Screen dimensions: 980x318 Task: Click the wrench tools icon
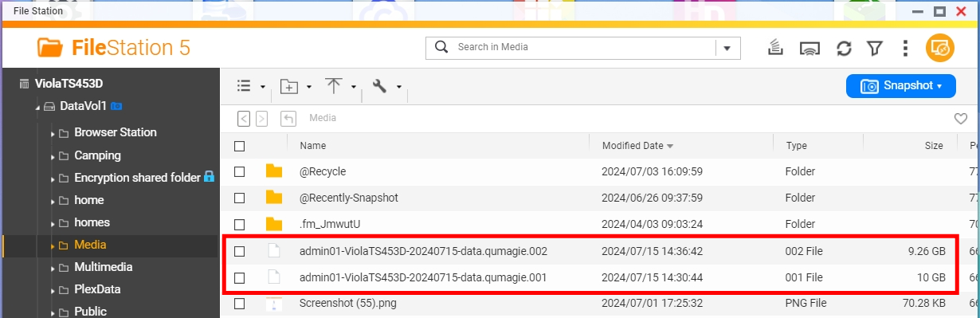click(x=379, y=86)
